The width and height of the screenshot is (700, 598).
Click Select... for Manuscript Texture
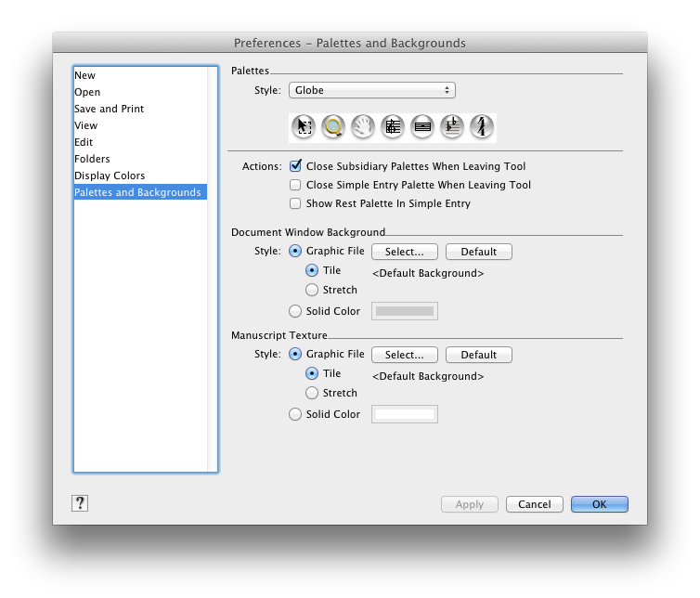click(x=405, y=355)
